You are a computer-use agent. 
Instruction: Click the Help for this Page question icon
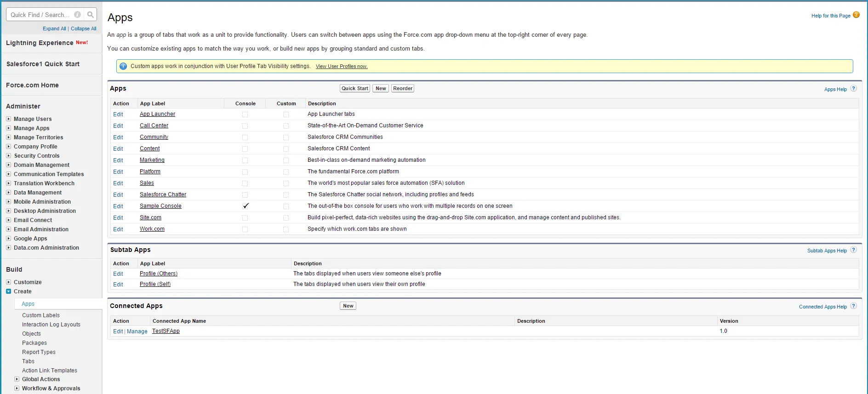(x=856, y=15)
